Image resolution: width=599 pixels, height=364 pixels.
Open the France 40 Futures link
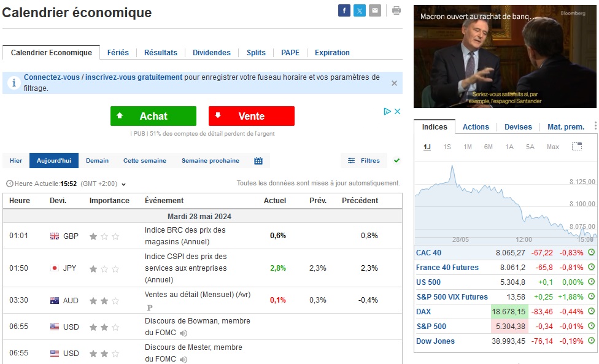[x=447, y=268]
